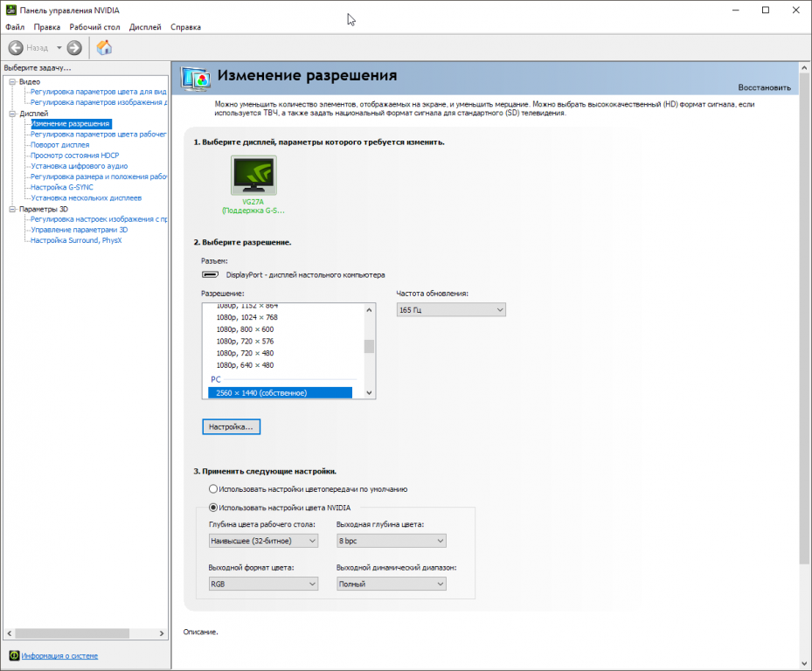The width and height of the screenshot is (812, 671).
Task: Open Выходной динамический диапазон Полный dropdown
Action: coord(391,584)
